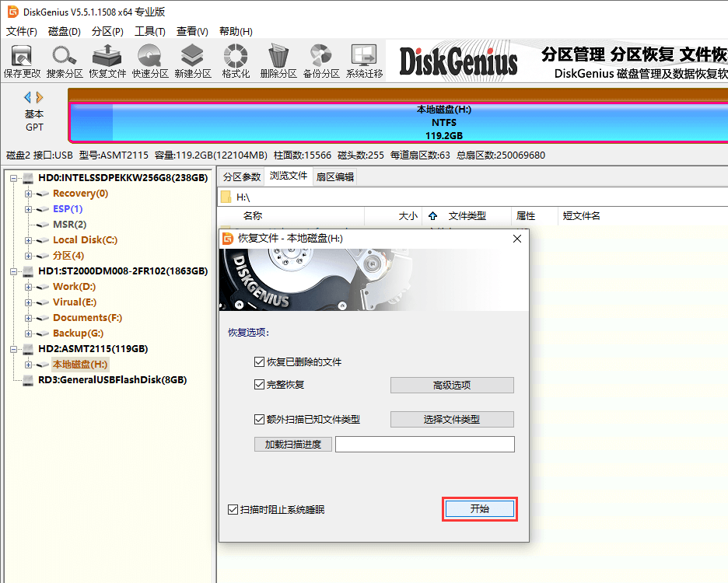
Task: Click the 开始 button to start recovery
Action: (479, 508)
